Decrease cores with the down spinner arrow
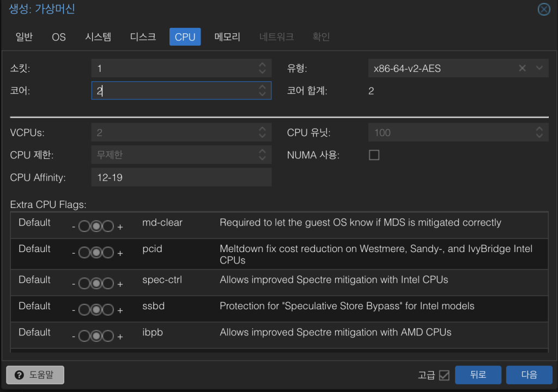The width and height of the screenshot is (558, 392). [262, 94]
